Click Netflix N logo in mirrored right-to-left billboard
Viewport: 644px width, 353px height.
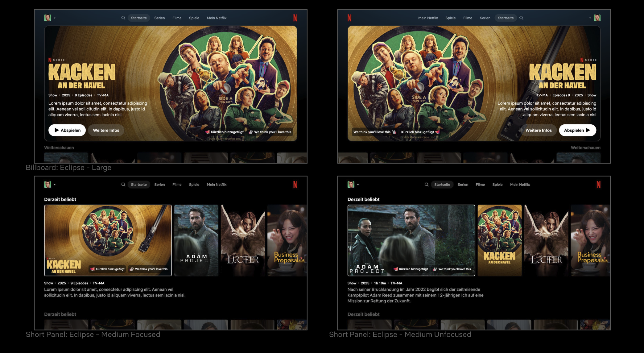[x=349, y=18]
